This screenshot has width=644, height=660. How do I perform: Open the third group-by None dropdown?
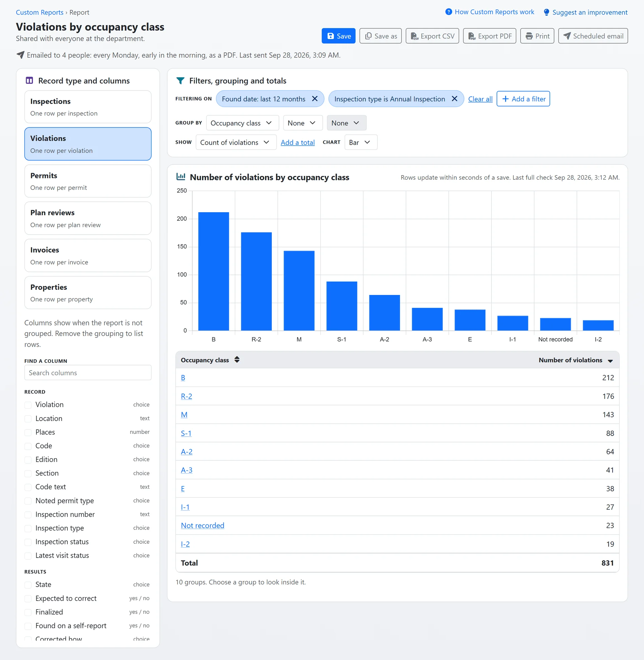pyautogui.click(x=346, y=123)
